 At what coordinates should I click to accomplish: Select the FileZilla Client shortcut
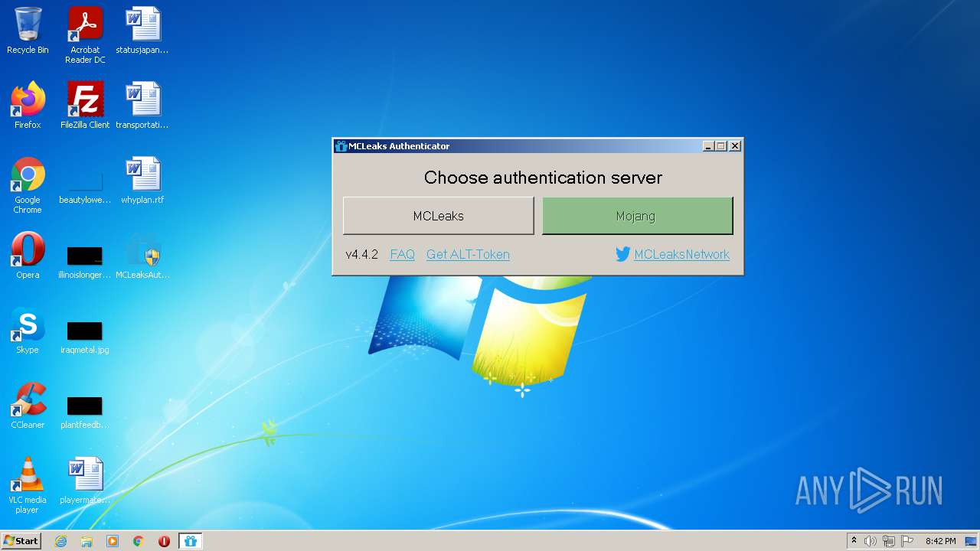85,106
